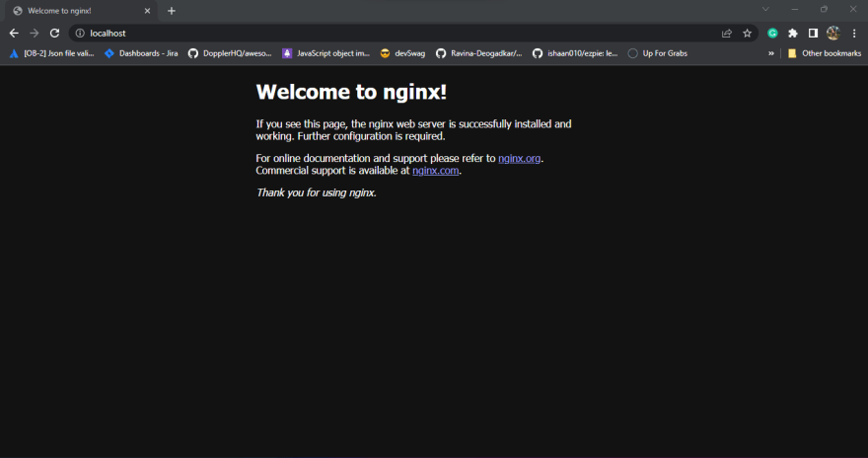The height and width of the screenshot is (458, 868).
Task: Click the Welcome to nginx! heading
Action: [x=351, y=92]
